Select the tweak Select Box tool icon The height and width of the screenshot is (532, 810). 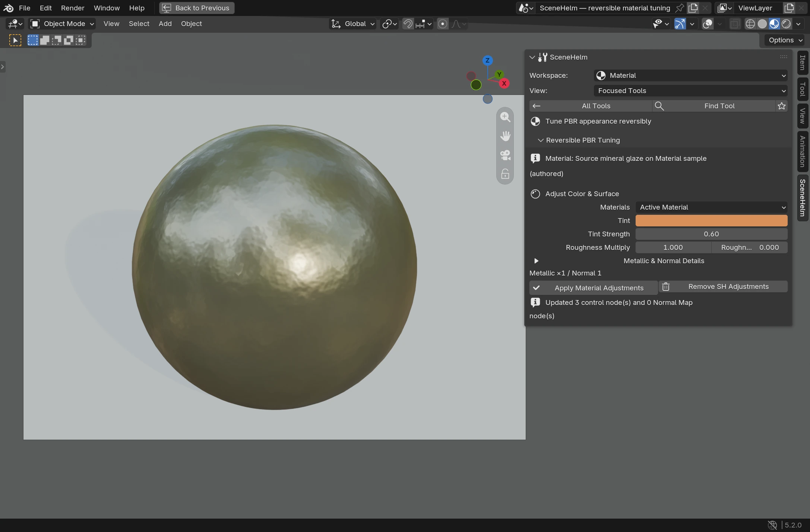coord(15,40)
